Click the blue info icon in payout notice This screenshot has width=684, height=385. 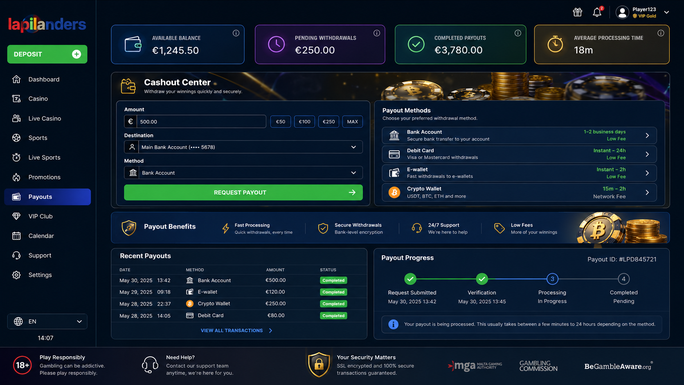[x=393, y=324]
